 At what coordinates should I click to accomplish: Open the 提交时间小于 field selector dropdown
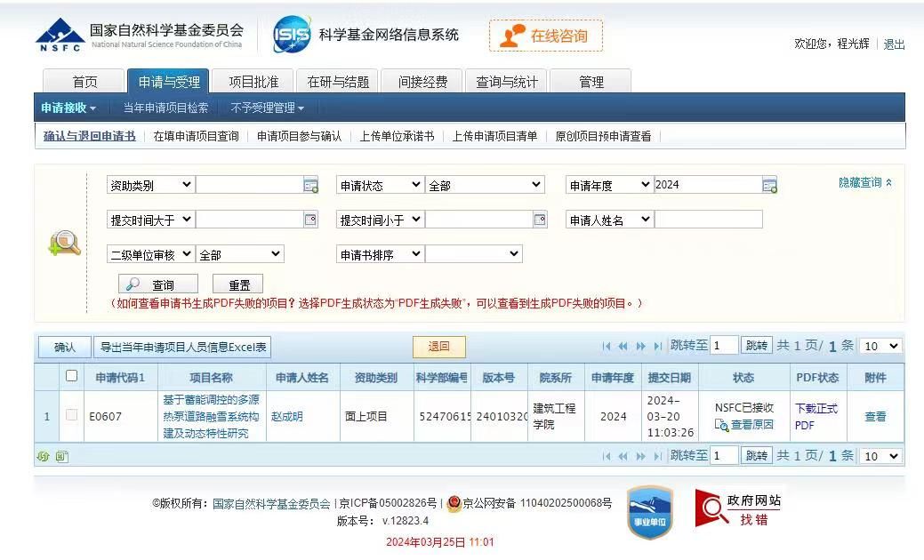click(380, 220)
